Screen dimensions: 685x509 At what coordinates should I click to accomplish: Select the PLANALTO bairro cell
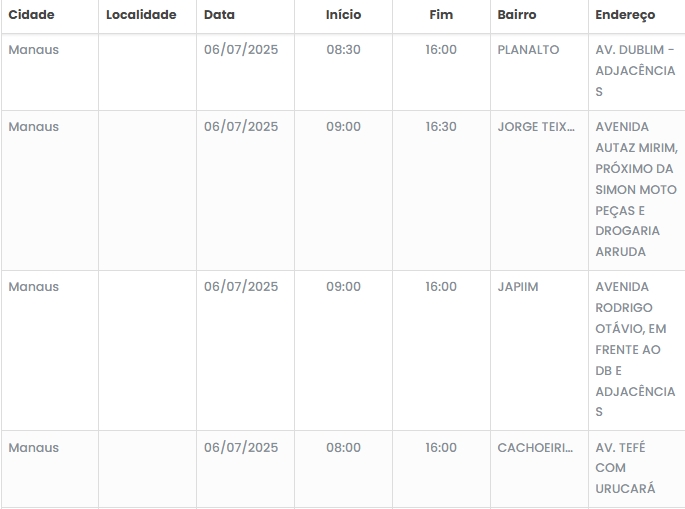(528, 50)
